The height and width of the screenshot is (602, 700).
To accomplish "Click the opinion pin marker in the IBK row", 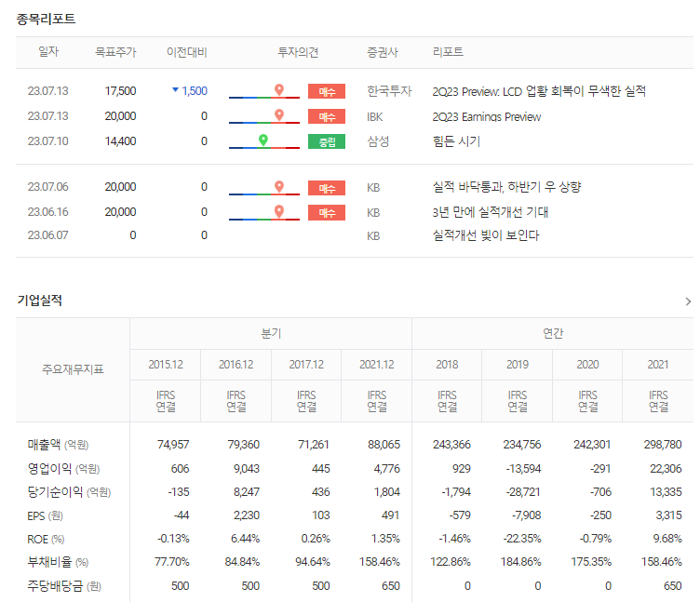I will click(x=279, y=115).
